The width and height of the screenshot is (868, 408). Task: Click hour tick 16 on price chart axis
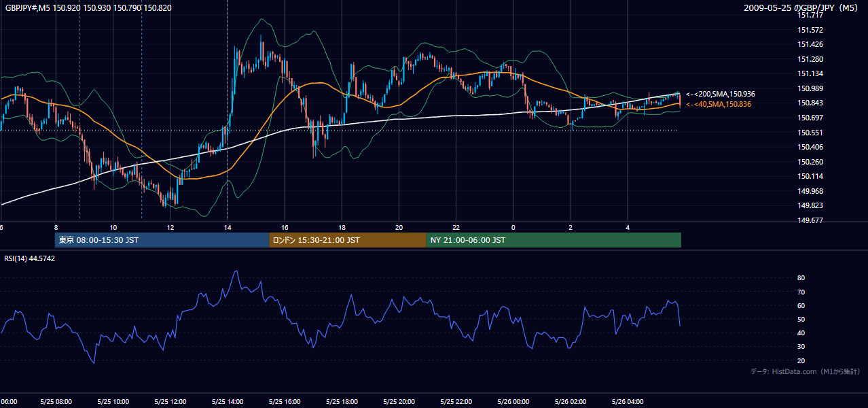click(285, 227)
